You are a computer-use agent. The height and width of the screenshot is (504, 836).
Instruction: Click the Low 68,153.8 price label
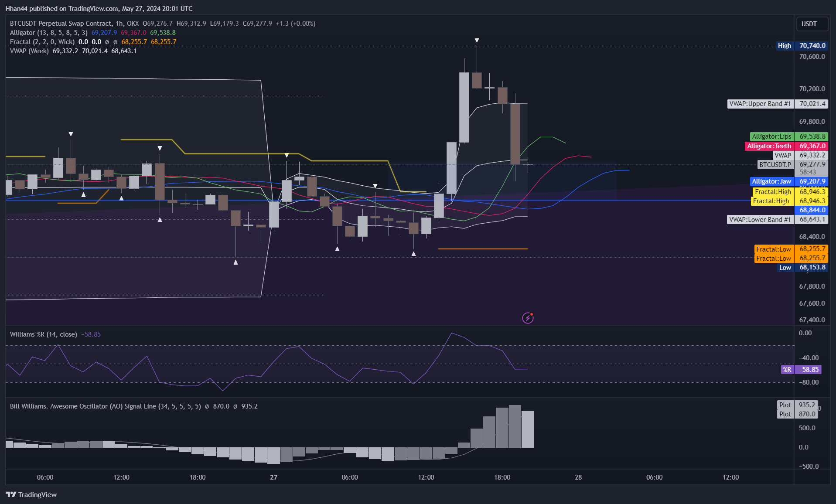(802, 268)
